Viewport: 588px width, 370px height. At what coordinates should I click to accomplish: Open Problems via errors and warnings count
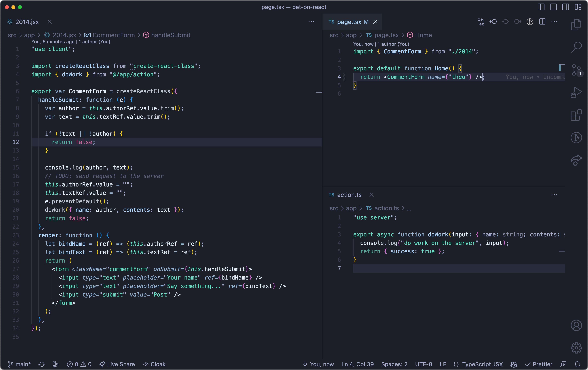(x=79, y=364)
